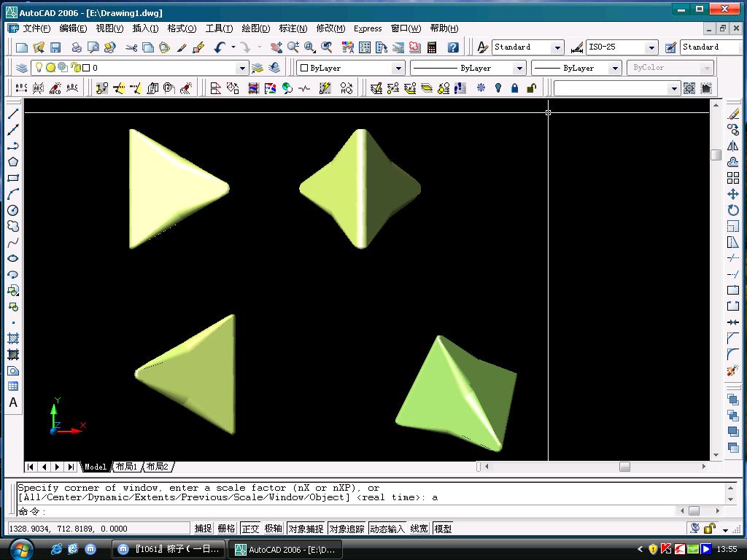Click the Make Object's Layer Current icon
Viewport: 747px width, 560px height.
pos(258,68)
